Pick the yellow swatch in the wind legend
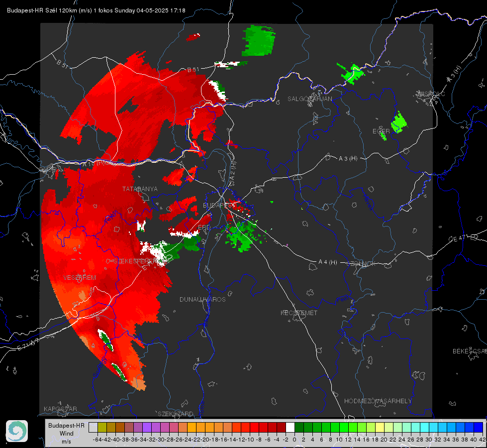This screenshot has height=448, width=487. [x=380, y=428]
